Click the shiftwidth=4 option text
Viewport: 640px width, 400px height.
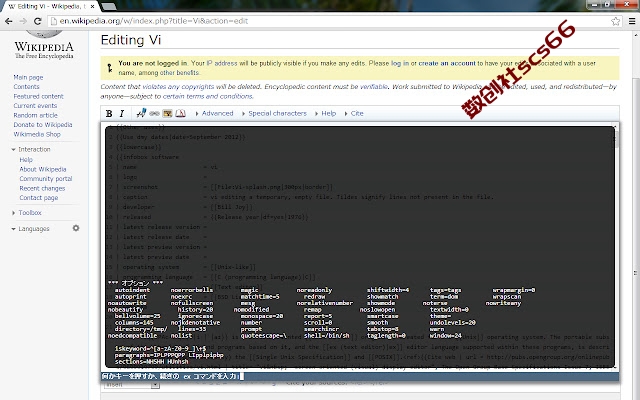coord(388,290)
